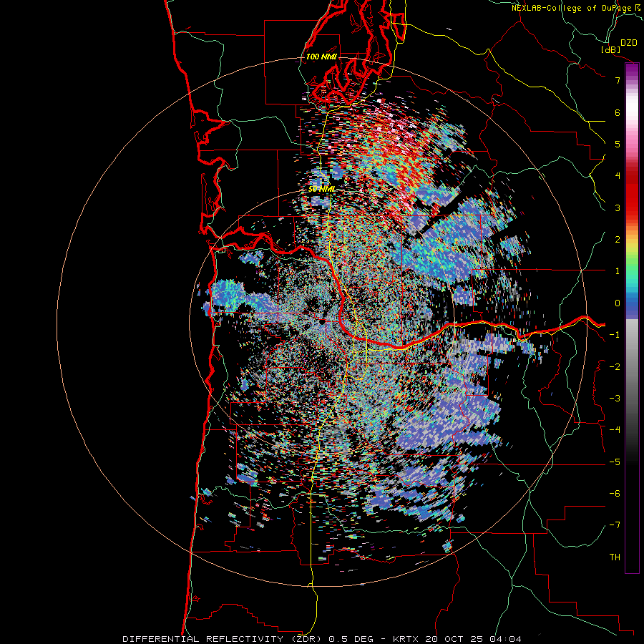Click the -2 value on the scale

[x=615, y=367]
